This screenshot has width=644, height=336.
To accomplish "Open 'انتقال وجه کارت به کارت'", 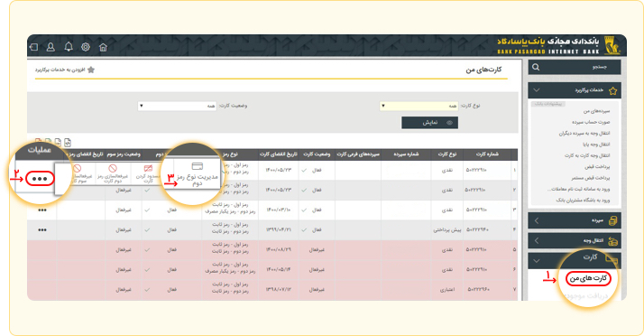I will [x=587, y=155].
